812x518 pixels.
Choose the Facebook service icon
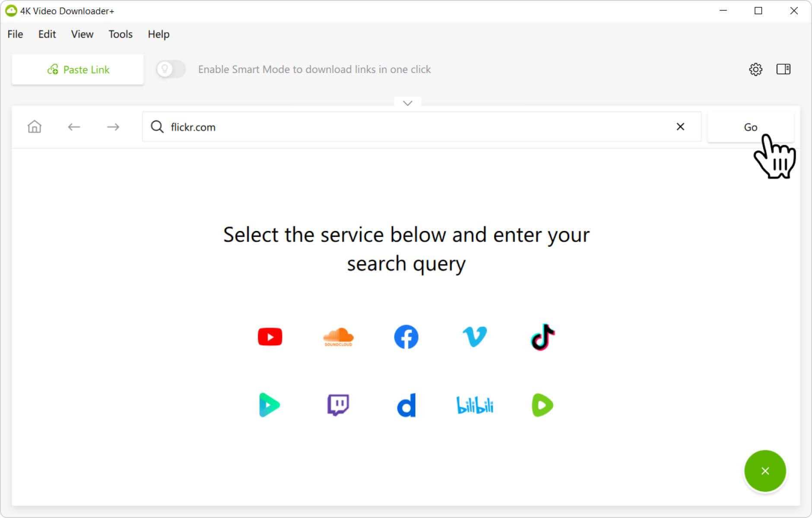coord(406,337)
